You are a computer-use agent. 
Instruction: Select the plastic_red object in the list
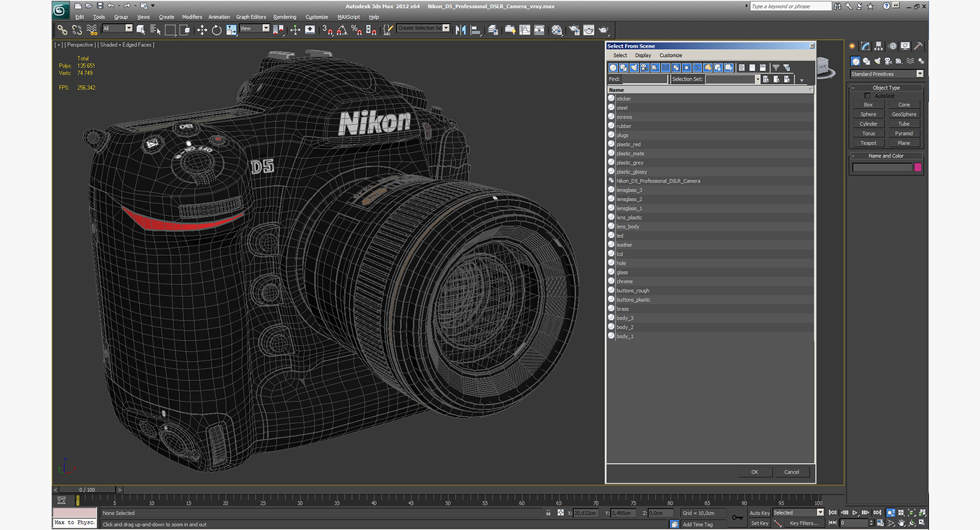[x=710, y=144]
